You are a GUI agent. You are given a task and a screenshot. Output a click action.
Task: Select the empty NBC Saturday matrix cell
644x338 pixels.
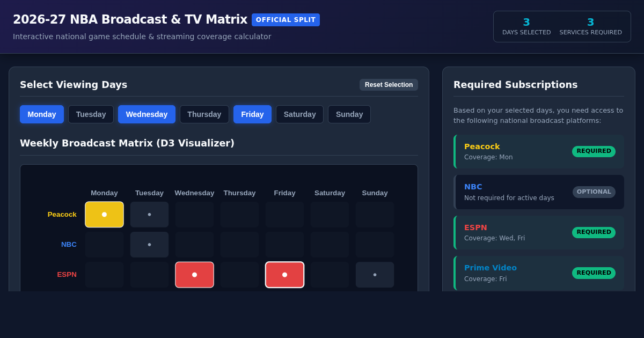(x=330, y=245)
